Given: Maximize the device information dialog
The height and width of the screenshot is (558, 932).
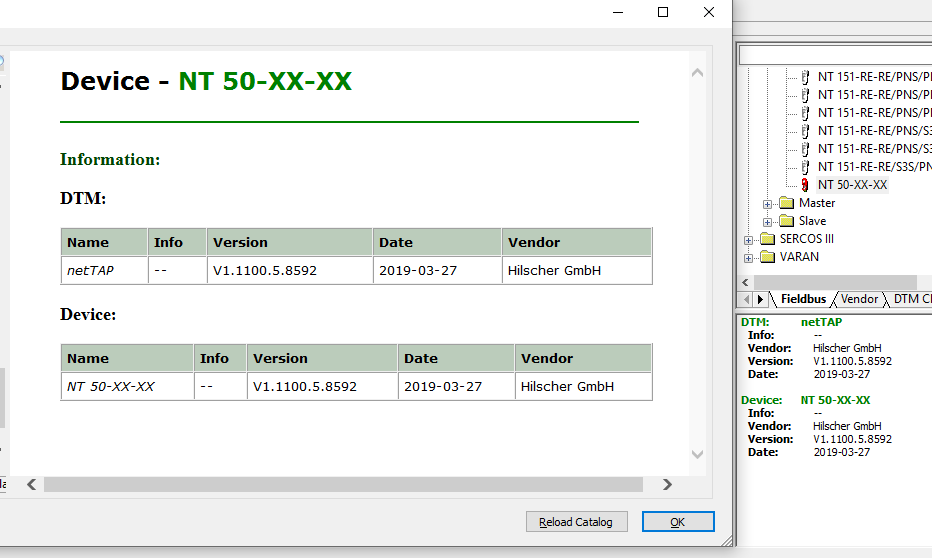Looking at the screenshot, I should click(663, 12).
